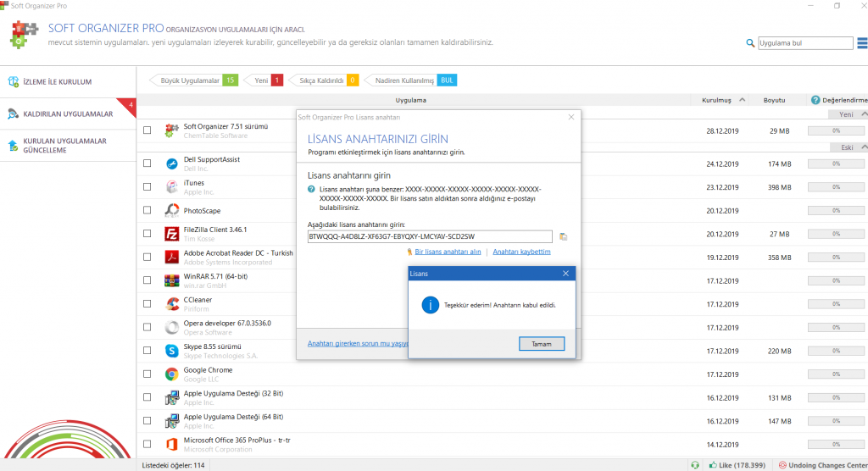
Task: Click the Soft Organizer Pro logo
Action: point(24,35)
